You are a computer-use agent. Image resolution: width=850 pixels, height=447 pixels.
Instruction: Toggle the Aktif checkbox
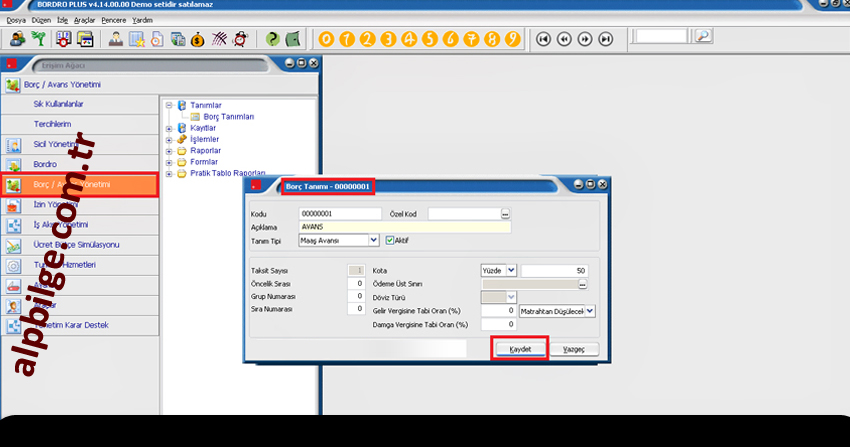point(390,240)
